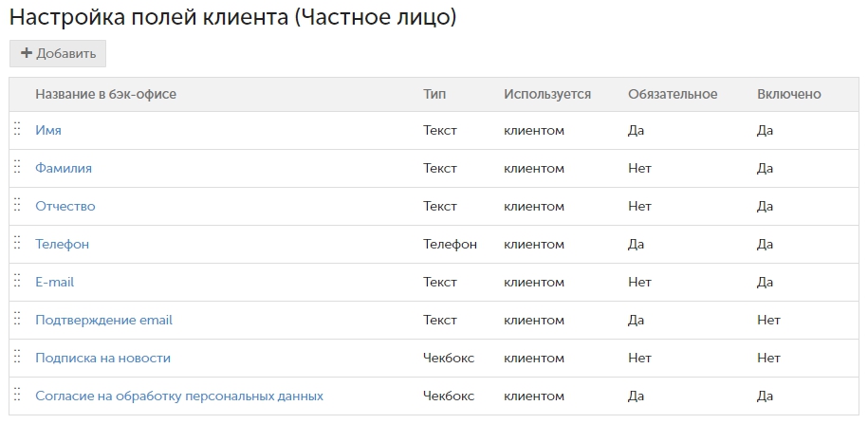Viewport: 868px width, 424px height.
Task: Click the Название в бэк-офисе column header
Action: point(105,94)
